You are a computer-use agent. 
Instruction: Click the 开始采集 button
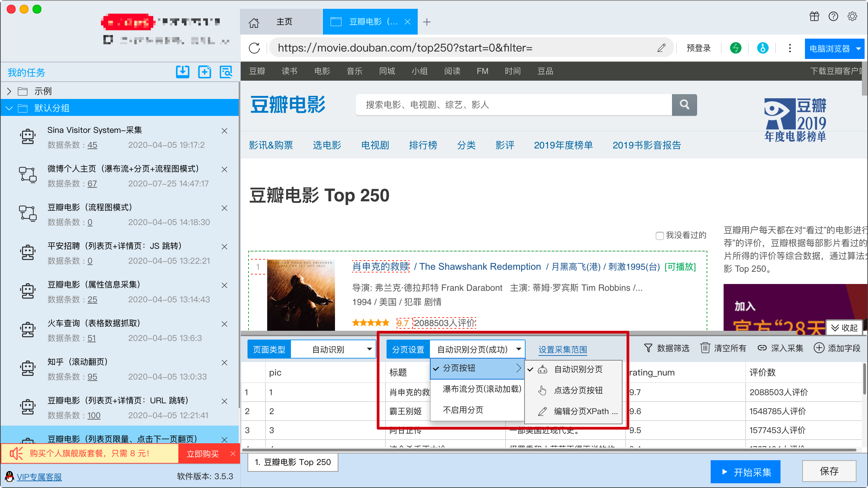(745, 472)
